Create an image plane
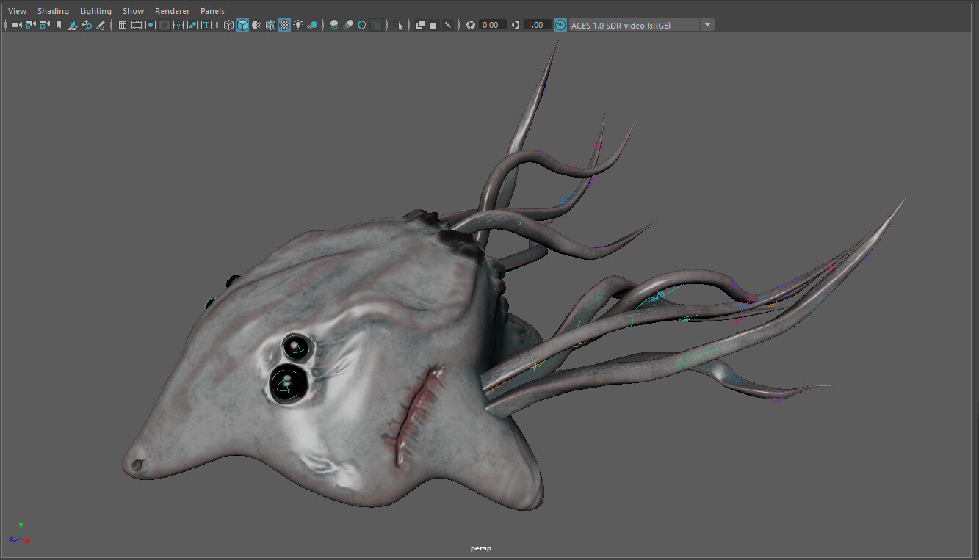The height and width of the screenshot is (560, 979). pos(74,24)
